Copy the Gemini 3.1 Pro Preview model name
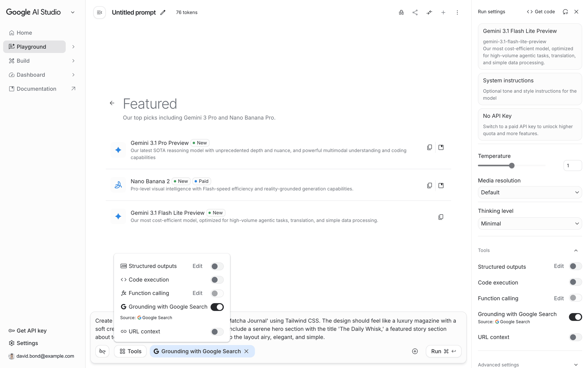588x368 pixels. pyautogui.click(x=429, y=147)
